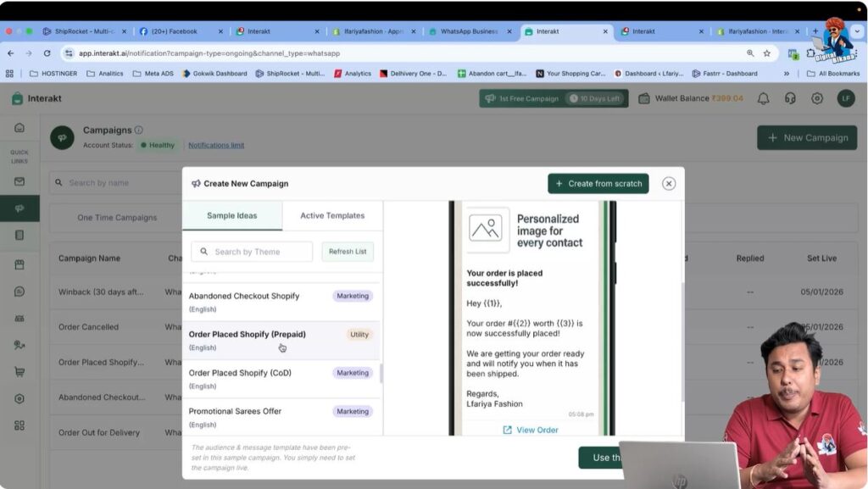Open the headset support icon
The height and width of the screenshot is (489, 868).
790,98
